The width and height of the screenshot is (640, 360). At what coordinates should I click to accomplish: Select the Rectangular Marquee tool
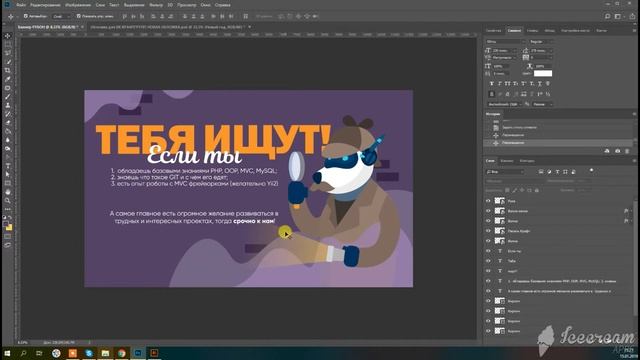8,44
